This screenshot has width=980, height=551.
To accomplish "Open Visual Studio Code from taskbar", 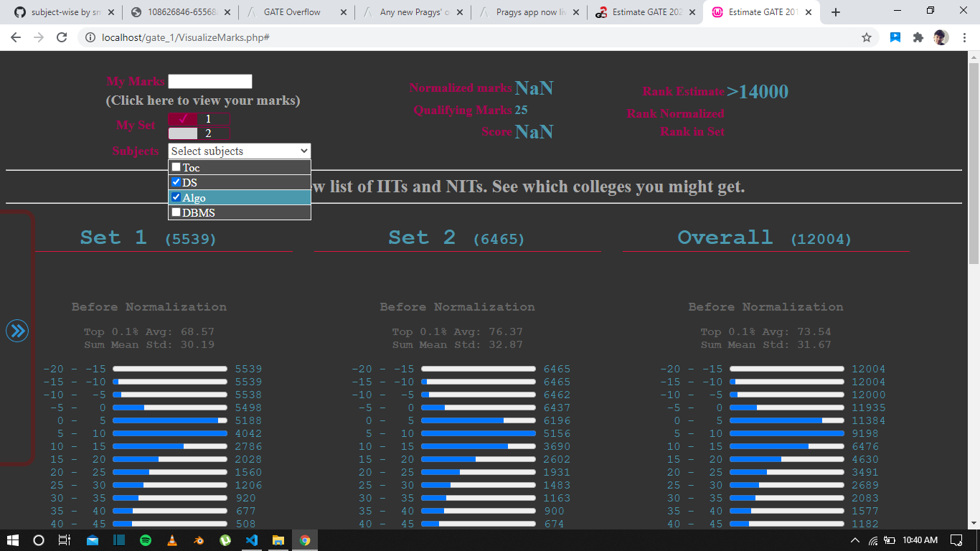I will tap(252, 540).
